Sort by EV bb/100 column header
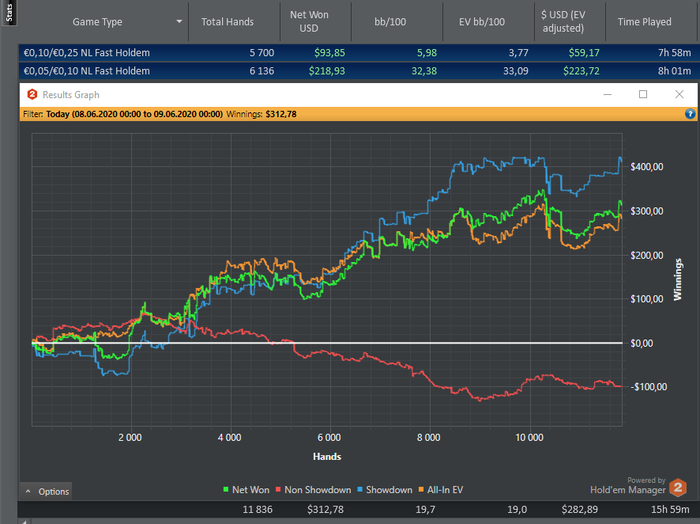 click(x=482, y=22)
